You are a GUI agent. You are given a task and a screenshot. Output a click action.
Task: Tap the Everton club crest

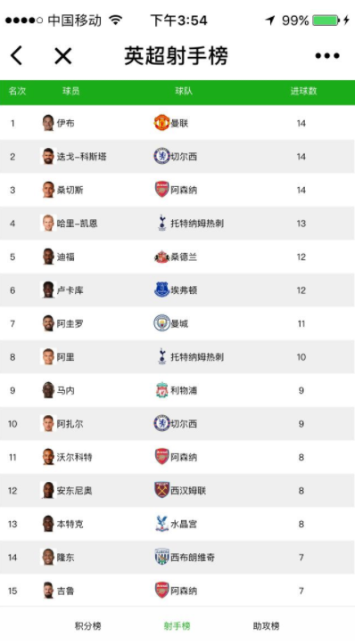click(161, 290)
